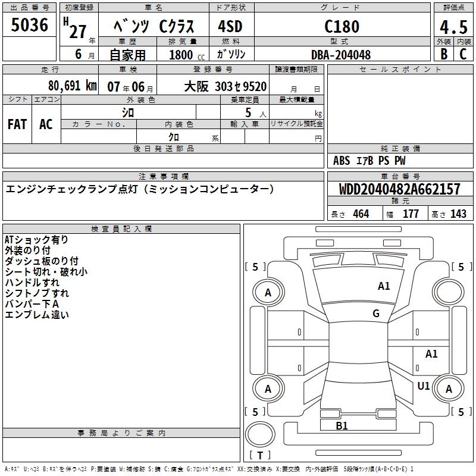Select the 4.5 evaluation score
476x476 pixels.
pyautogui.click(x=453, y=26)
